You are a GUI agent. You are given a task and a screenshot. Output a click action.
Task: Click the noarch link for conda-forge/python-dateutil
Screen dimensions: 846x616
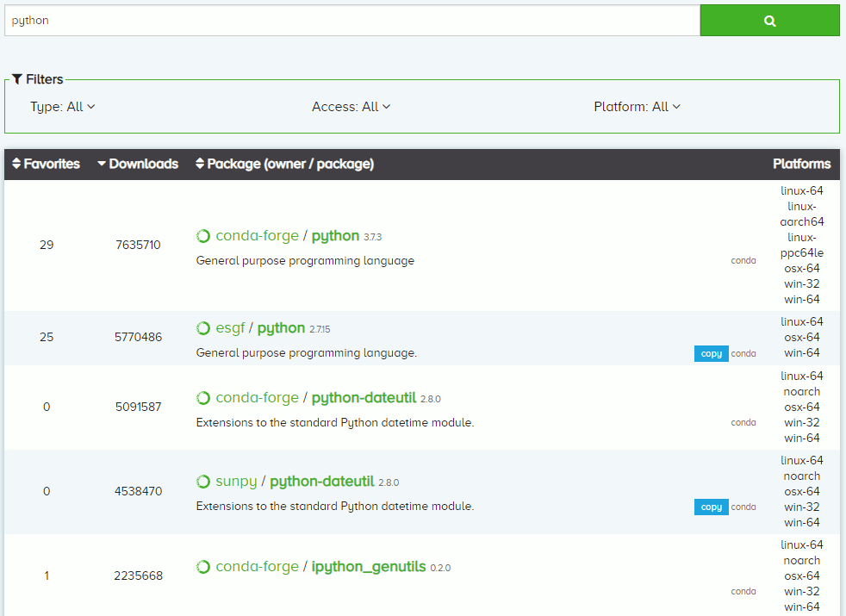[801, 391]
